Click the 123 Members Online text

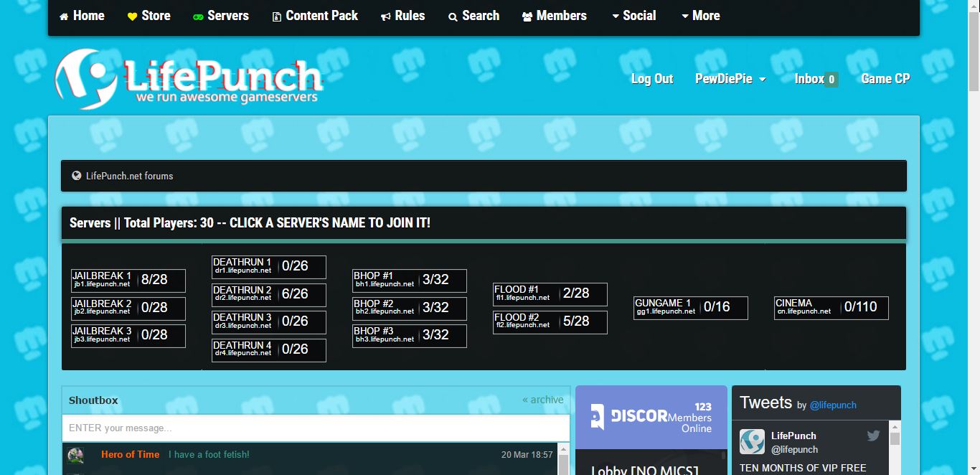click(689, 418)
